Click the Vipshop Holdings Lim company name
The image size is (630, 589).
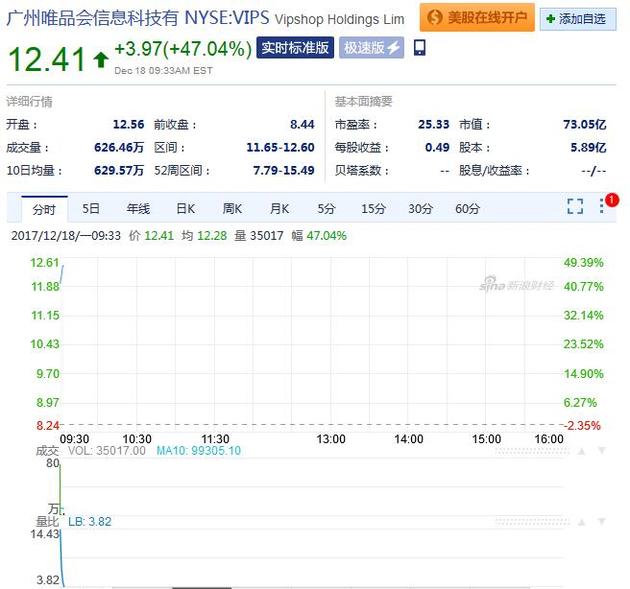pyautogui.click(x=340, y=20)
